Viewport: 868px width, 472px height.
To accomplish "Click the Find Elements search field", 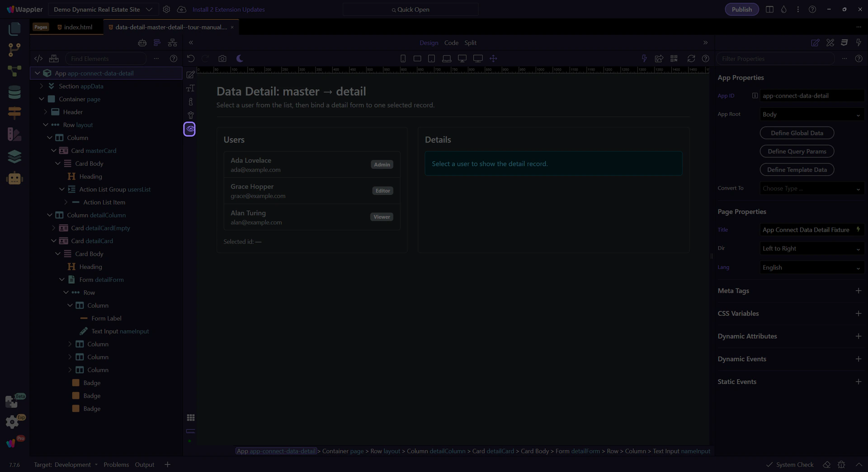I will click(x=106, y=59).
